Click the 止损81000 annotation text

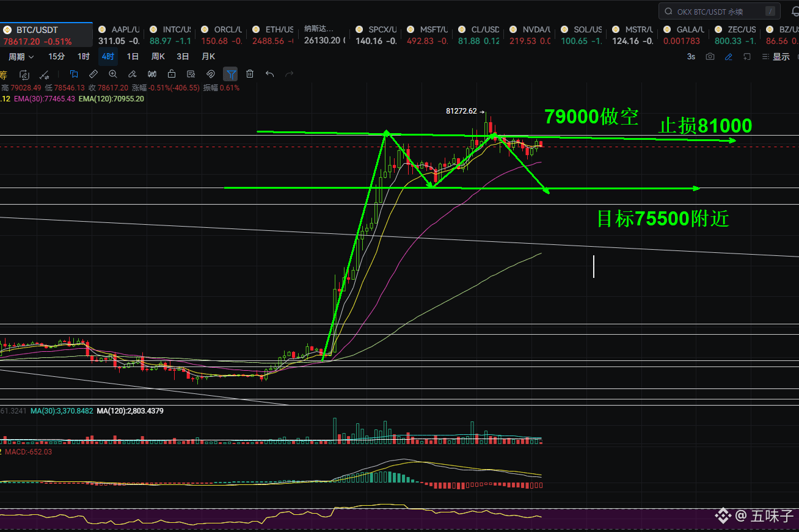coord(706,126)
